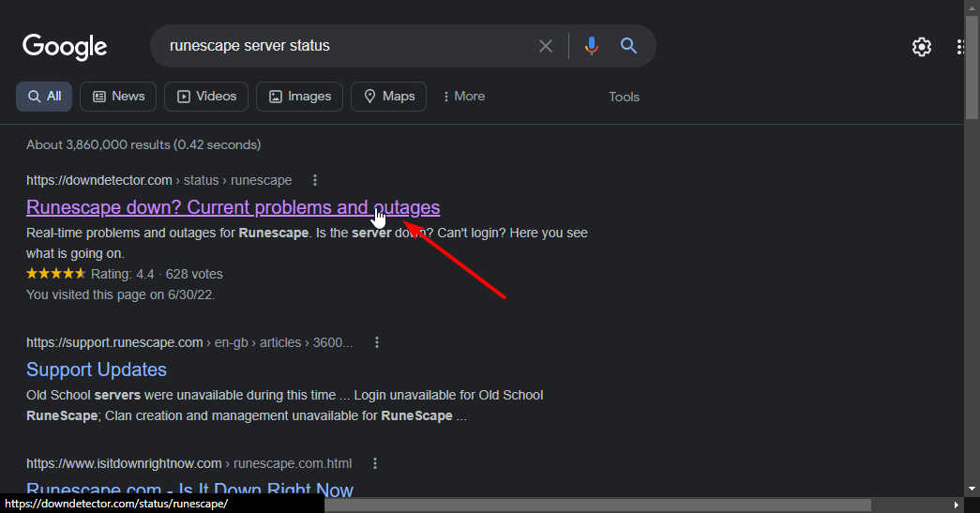This screenshot has height=513, width=980.
Task: Click the https://downdetector.com result URL breadcrumb
Action: (158, 181)
